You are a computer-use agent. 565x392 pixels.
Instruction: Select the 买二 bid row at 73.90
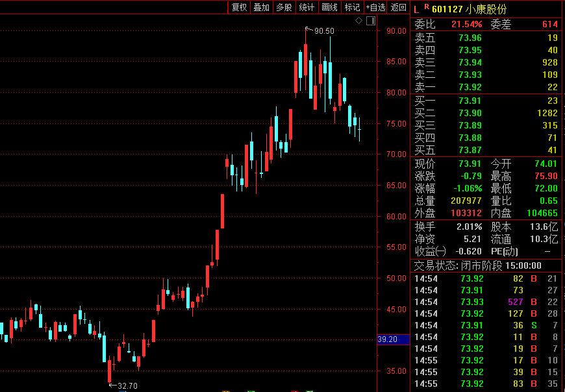coord(486,113)
